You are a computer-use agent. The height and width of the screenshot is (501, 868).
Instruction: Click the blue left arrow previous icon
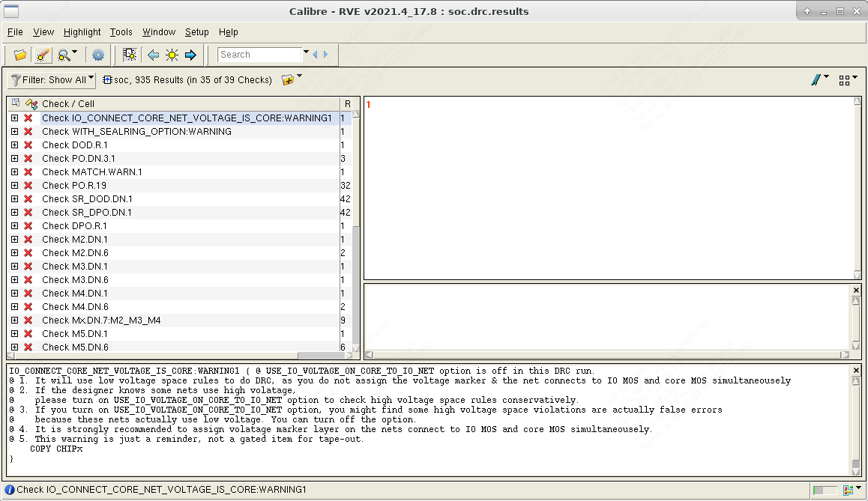[153, 55]
